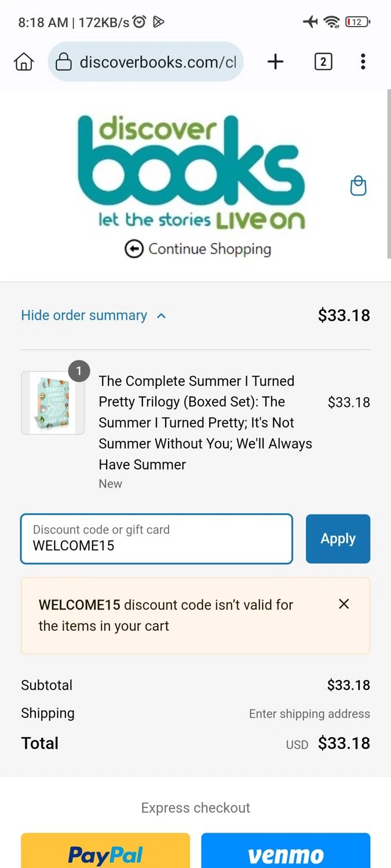Open the shopping bag cart icon
391x868 pixels.
[359, 186]
